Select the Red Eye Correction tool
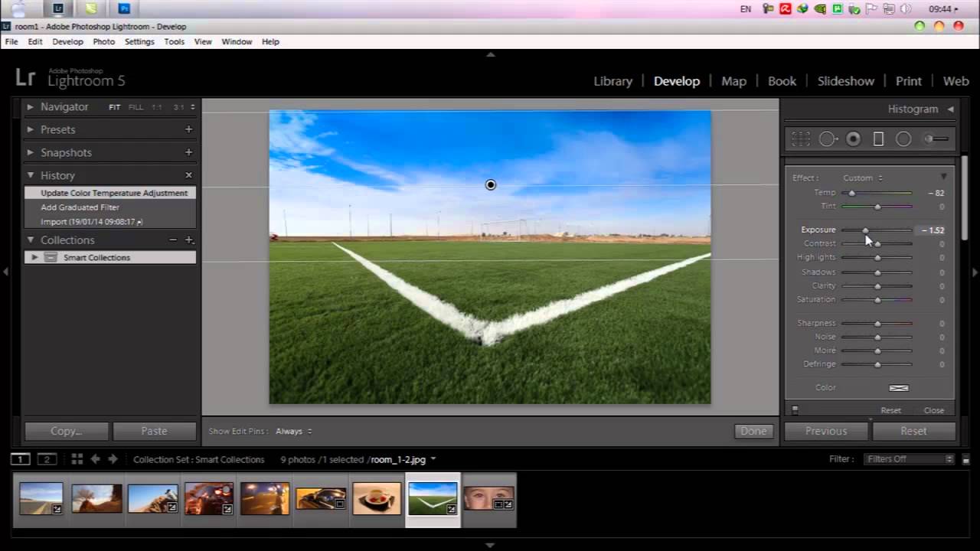The height and width of the screenshot is (551, 980). [853, 139]
